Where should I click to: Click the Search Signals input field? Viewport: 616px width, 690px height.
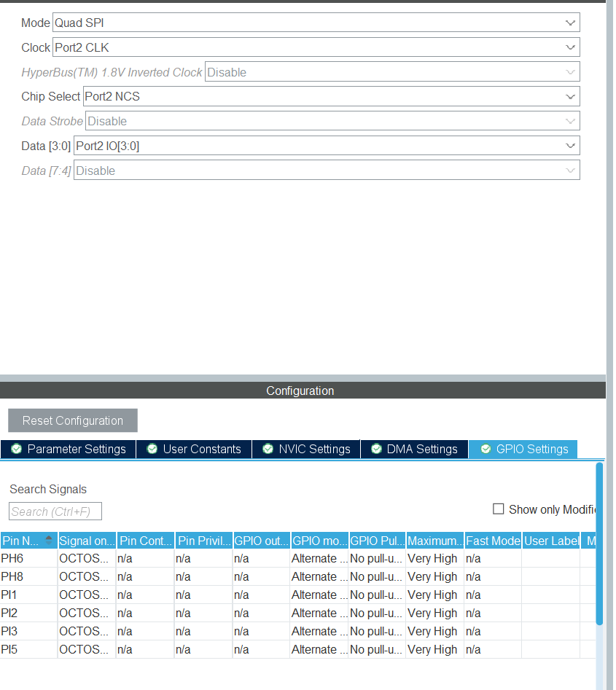[54, 511]
